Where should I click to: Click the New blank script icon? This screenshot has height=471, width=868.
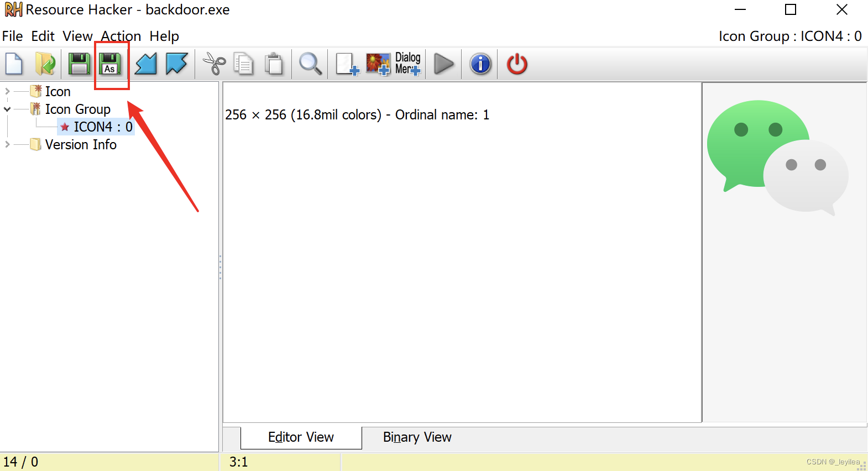tap(14, 64)
